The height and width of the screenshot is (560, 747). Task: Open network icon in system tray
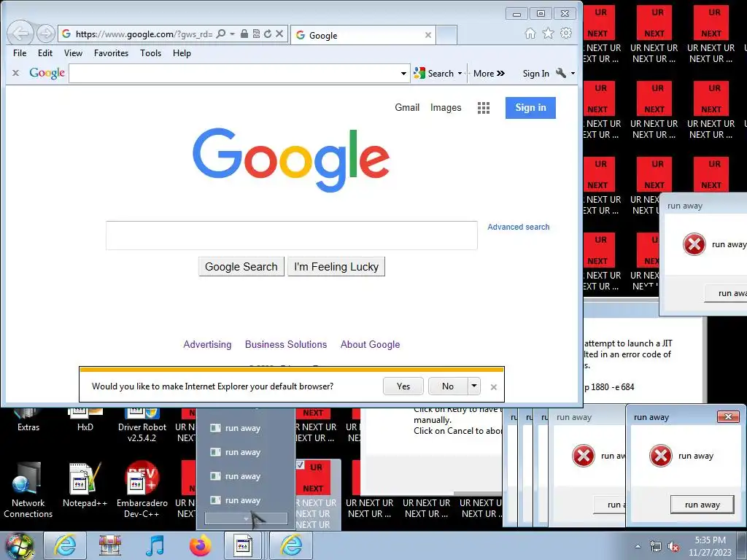tap(656, 547)
